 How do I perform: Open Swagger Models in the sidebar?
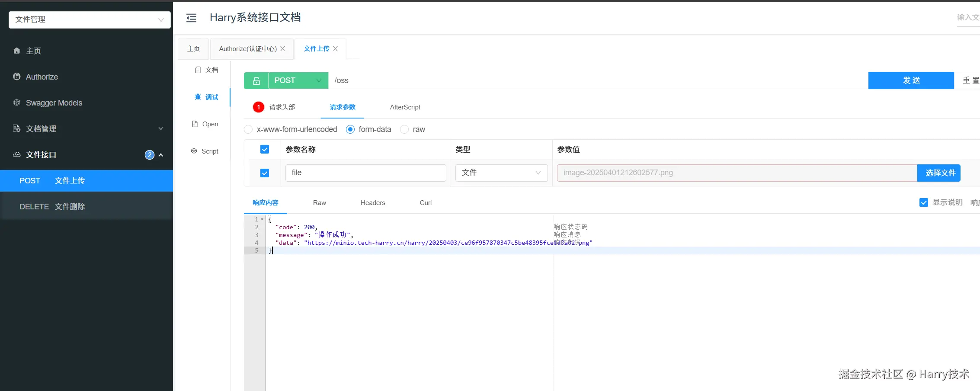(x=86, y=103)
